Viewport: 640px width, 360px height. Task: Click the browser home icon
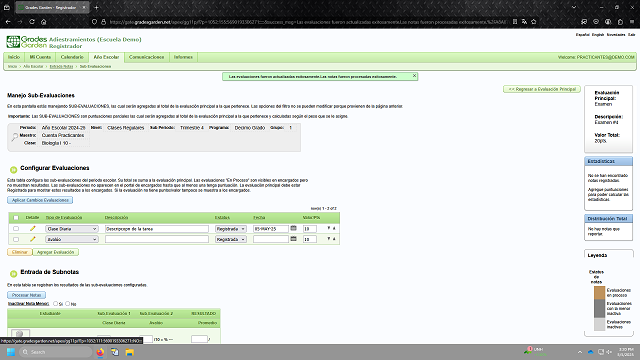pos(44,22)
